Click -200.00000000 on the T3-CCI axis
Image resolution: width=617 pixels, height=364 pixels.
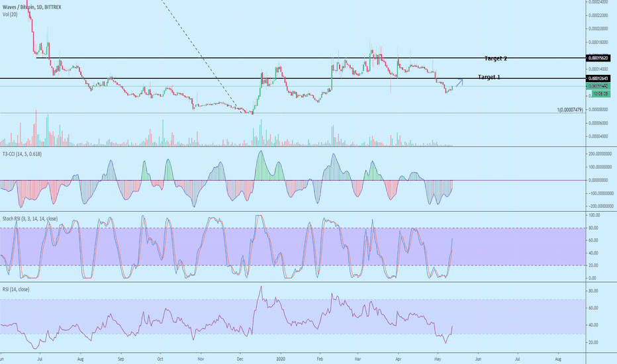click(600, 206)
